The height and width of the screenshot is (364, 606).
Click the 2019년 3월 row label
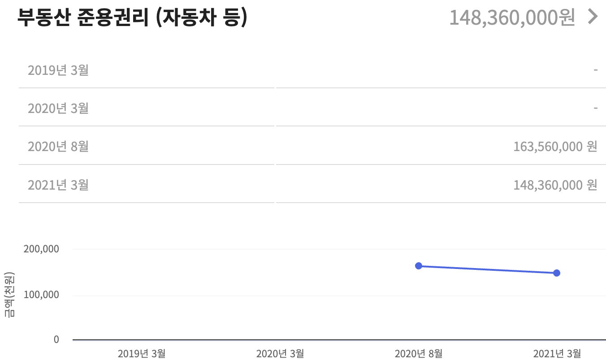pyautogui.click(x=59, y=70)
